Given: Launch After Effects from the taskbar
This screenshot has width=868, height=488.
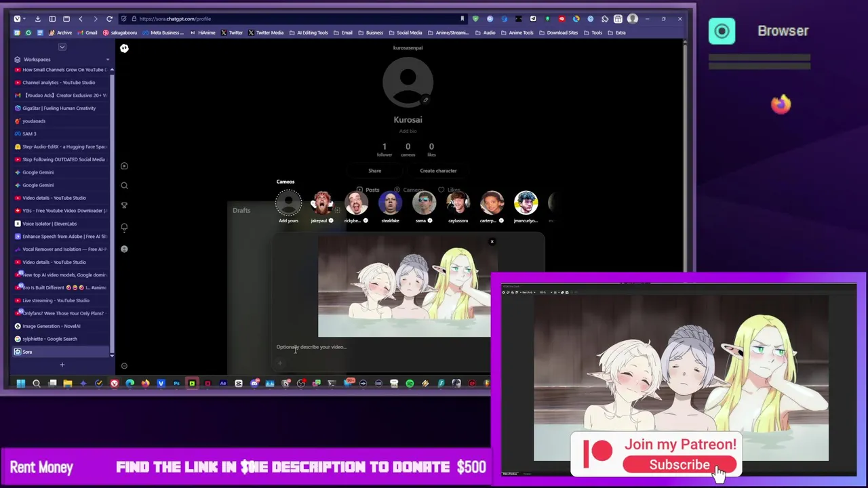Looking at the screenshot, I should pos(223,384).
